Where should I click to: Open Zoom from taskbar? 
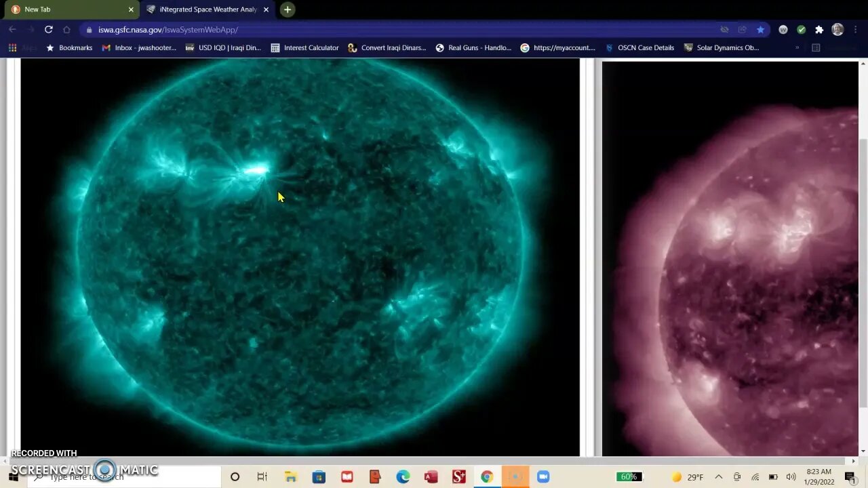543,476
